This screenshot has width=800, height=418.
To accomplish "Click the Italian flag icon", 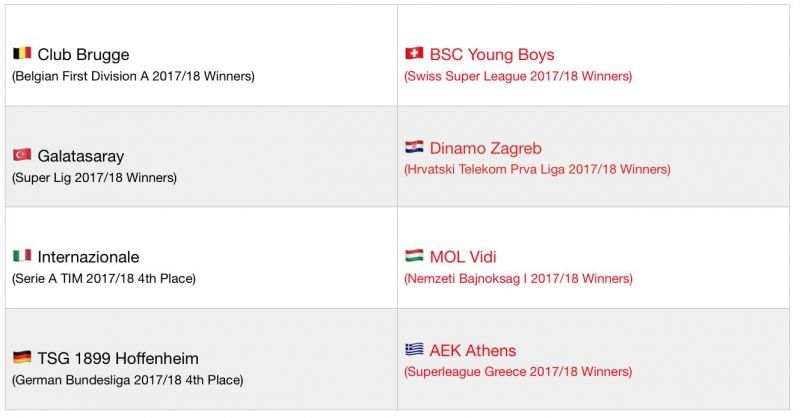I will click(21, 256).
